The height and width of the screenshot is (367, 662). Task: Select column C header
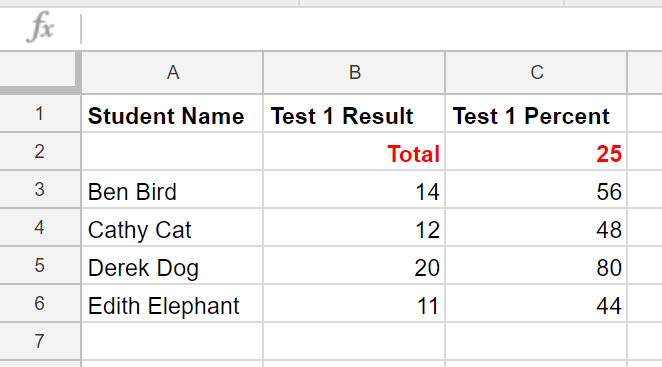[x=536, y=73]
